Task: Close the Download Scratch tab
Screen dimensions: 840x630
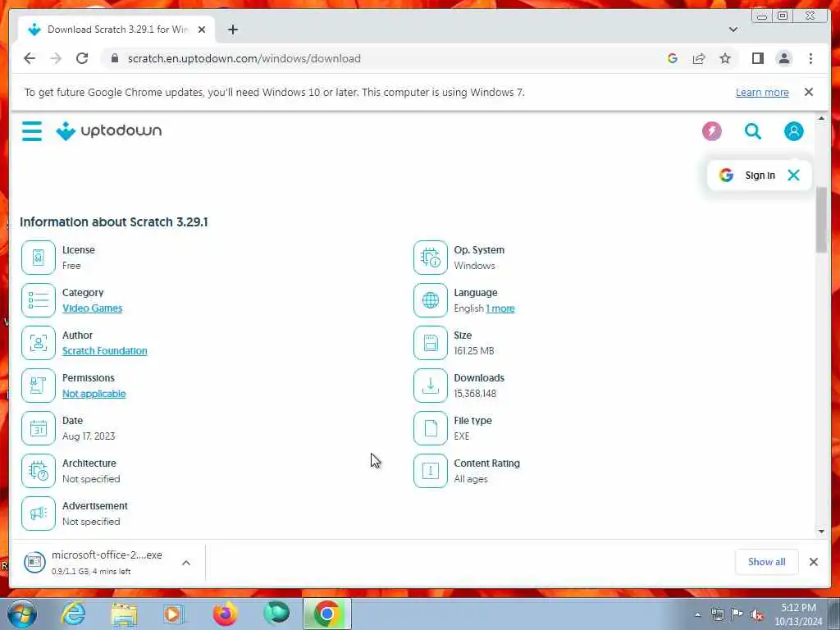Action: [202, 30]
